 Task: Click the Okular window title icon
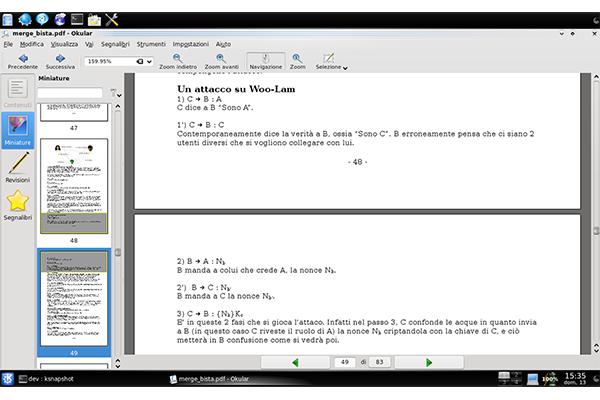coord(5,34)
